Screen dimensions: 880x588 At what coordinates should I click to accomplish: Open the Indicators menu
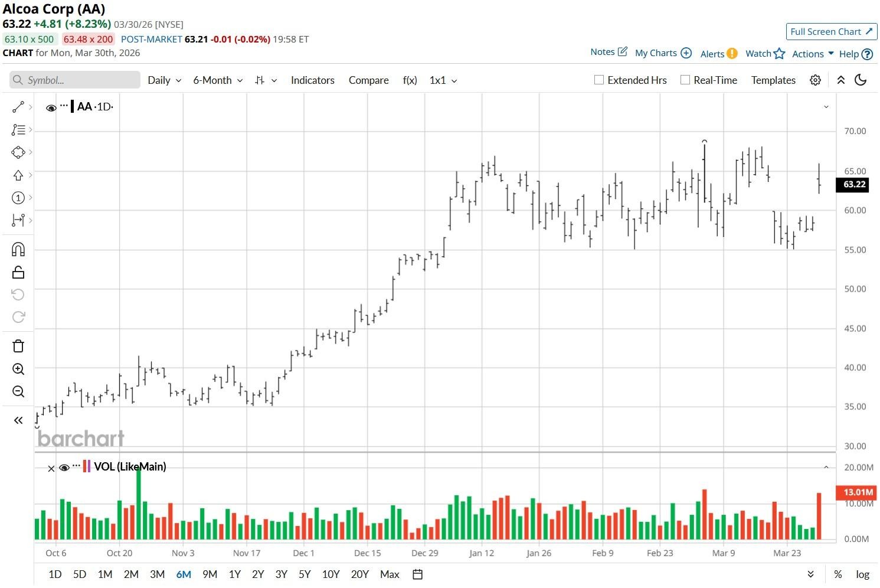tap(312, 80)
